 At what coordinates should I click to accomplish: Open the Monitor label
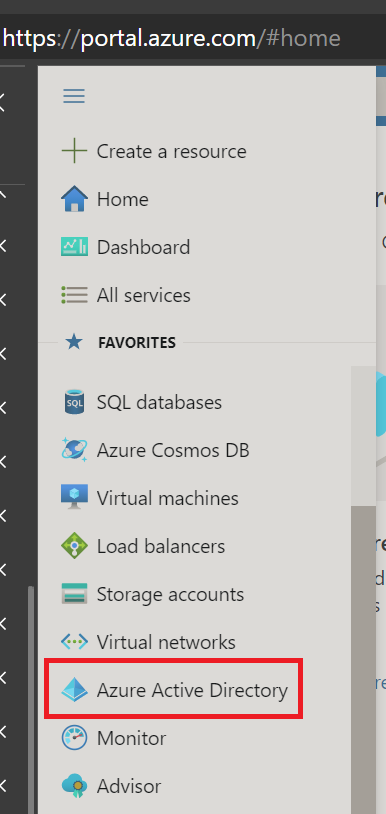(131, 738)
